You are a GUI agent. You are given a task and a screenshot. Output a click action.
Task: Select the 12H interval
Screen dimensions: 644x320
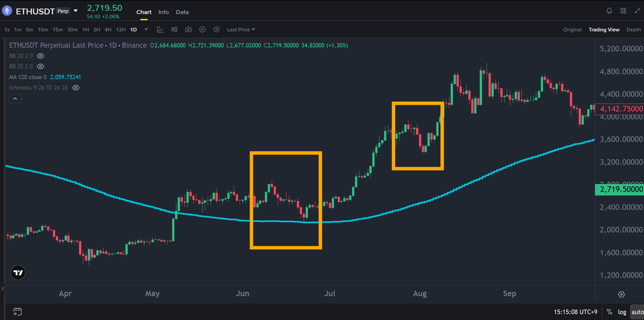(x=121, y=30)
